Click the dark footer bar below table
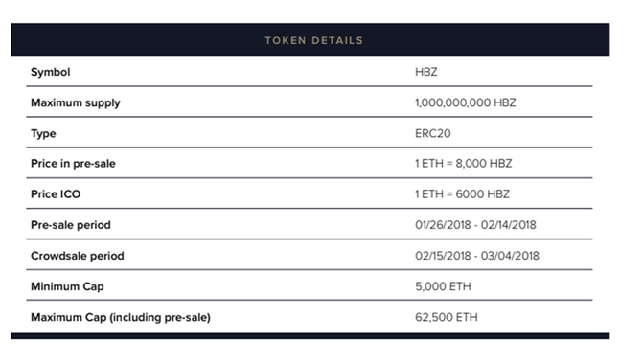643x364 pixels. [x=310, y=336]
